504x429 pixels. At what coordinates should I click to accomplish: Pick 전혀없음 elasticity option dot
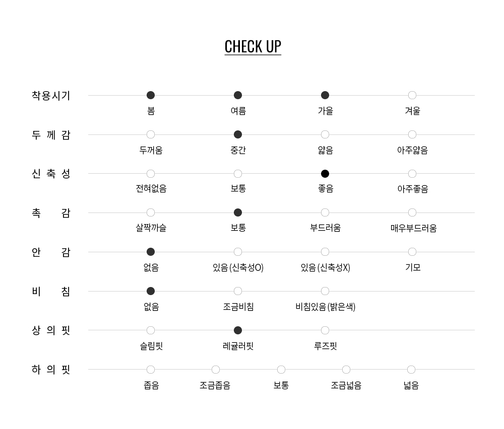[x=151, y=174]
